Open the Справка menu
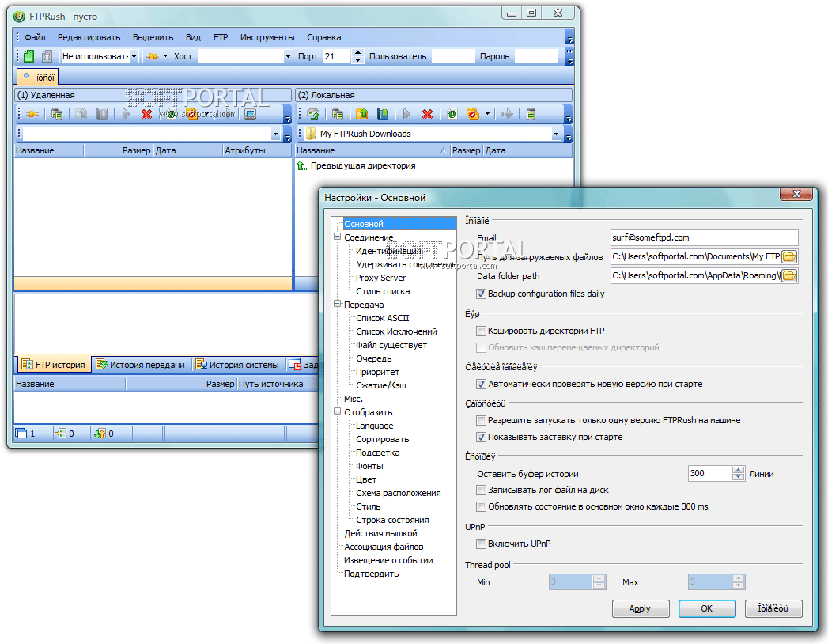828x644 pixels. coord(323,37)
